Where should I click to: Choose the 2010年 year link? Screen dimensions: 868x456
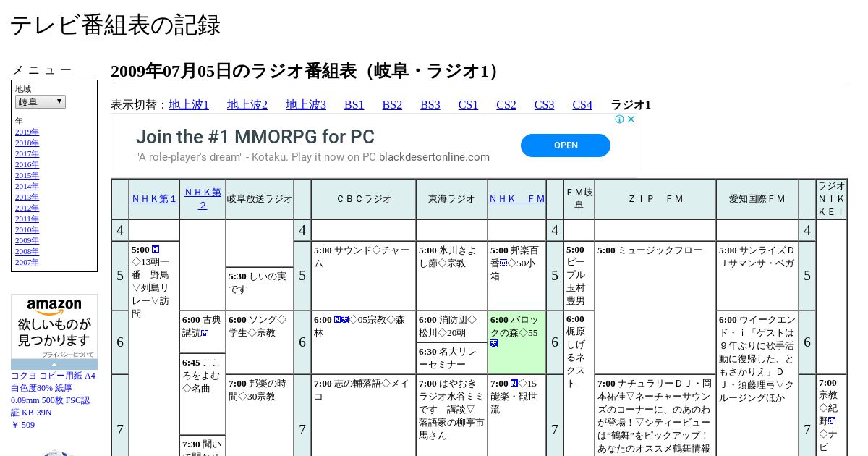pyautogui.click(x=27, y=229)
